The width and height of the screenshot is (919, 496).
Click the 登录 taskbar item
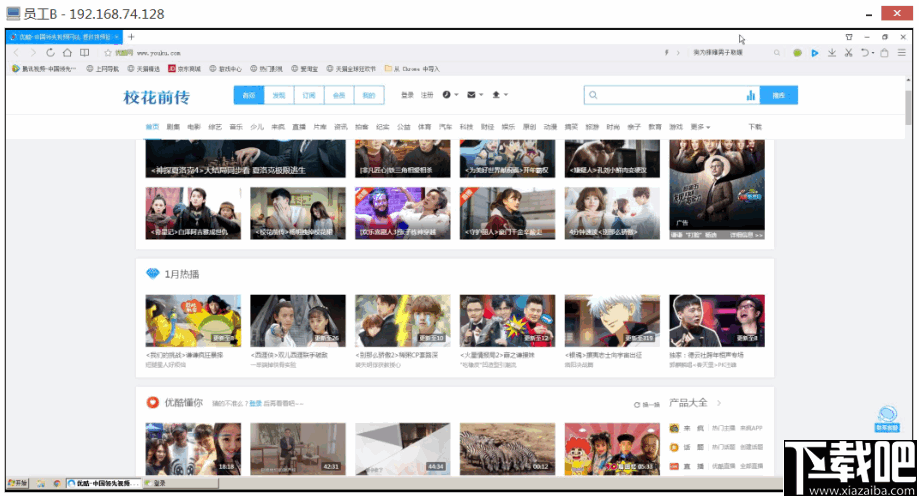pos(181,483)
